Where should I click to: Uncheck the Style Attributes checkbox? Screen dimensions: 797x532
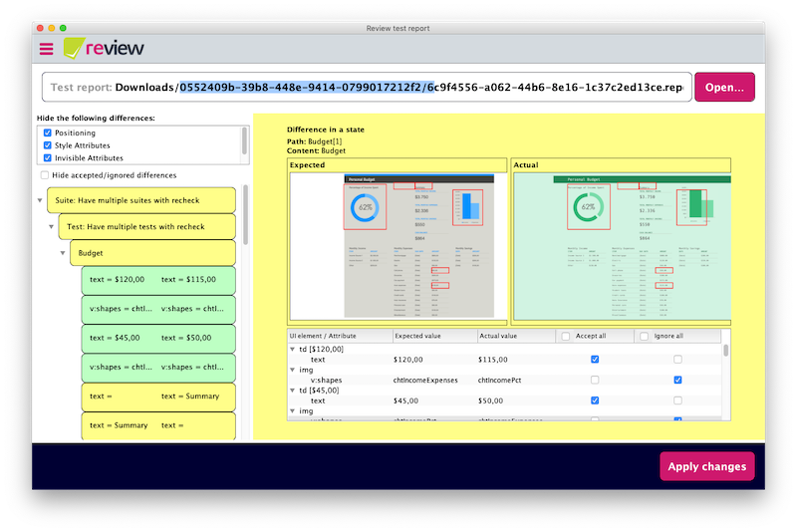coord(47,145)
